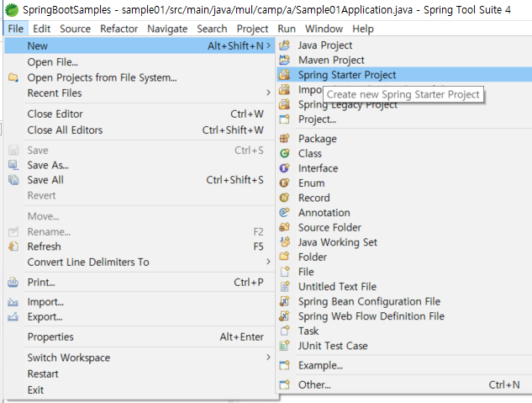Click the Open Projects folder icon
Screen dimensions: 532x403
[13, 77]
